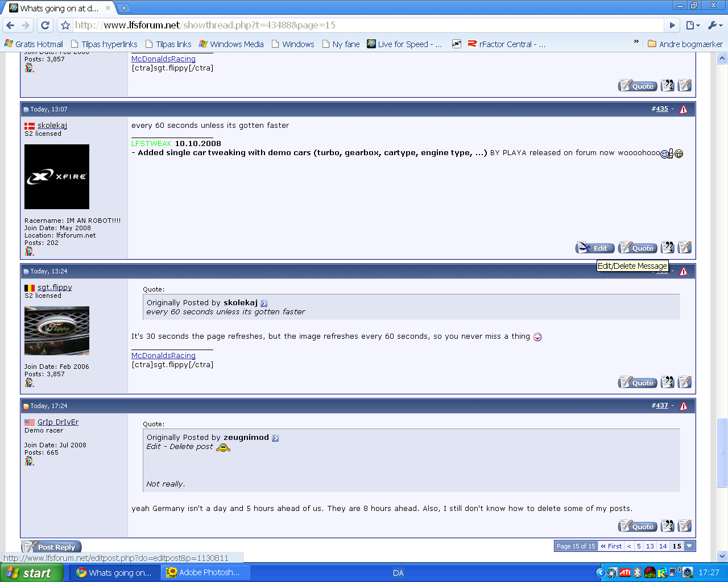Click the scrollbar up arrow

722,58
